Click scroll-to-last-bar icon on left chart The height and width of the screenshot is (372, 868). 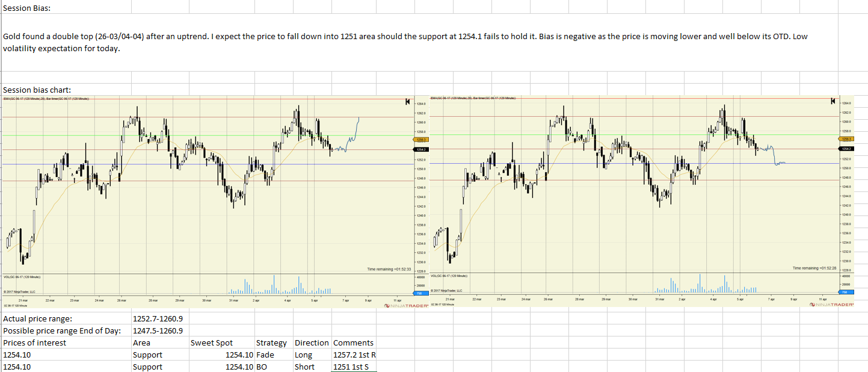tap(408, 101)
